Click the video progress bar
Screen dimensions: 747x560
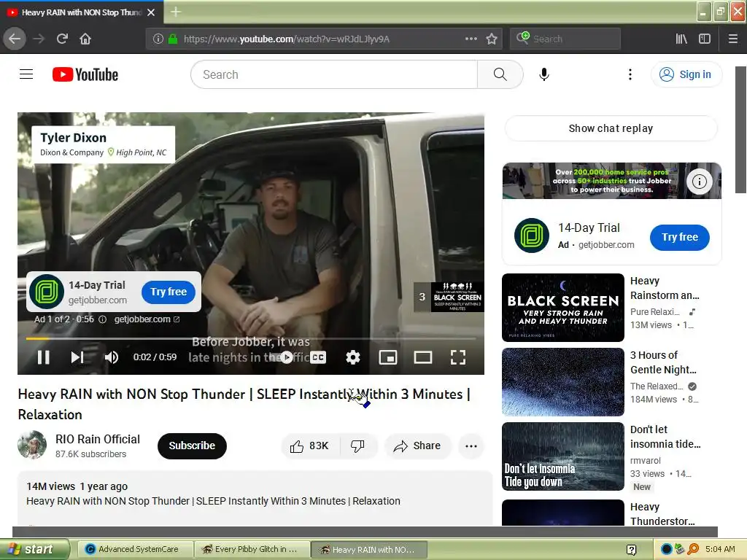point(251,338)
